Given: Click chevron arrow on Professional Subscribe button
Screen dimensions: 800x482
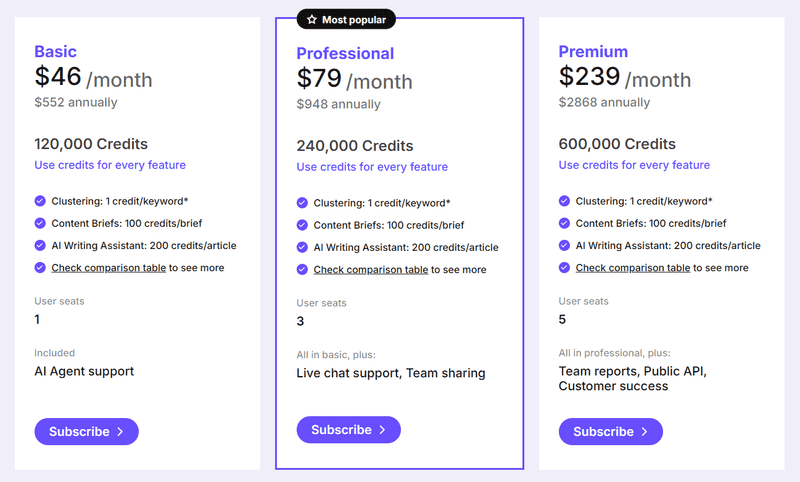Looking at the screenshot, I should (383, 430).
